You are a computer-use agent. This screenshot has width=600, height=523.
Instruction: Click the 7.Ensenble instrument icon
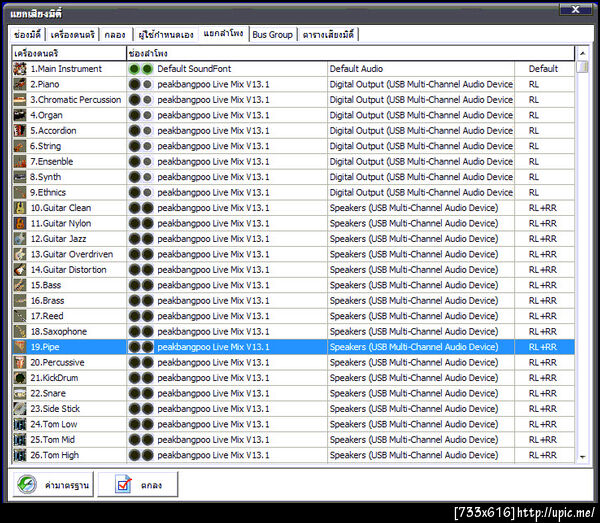pyautogui.click(x=20, y=161)
